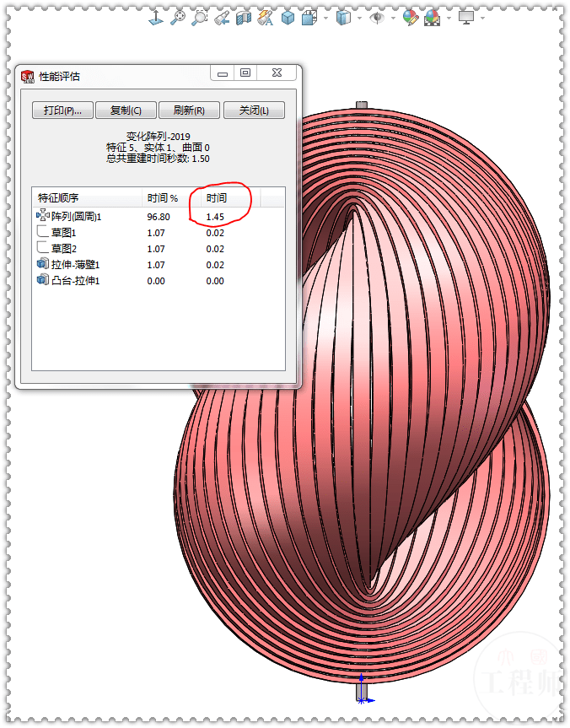Select the 阵列(圆周)1 feature row
The width and height of the screenshot is (570, 728).
(158, 217)
